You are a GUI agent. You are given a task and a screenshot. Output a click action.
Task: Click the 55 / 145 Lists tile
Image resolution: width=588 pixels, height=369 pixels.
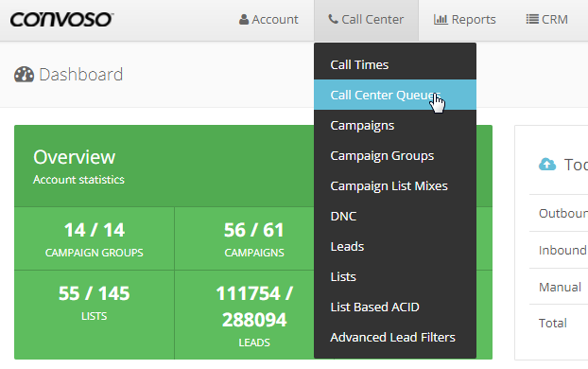[x=95, y=314]
